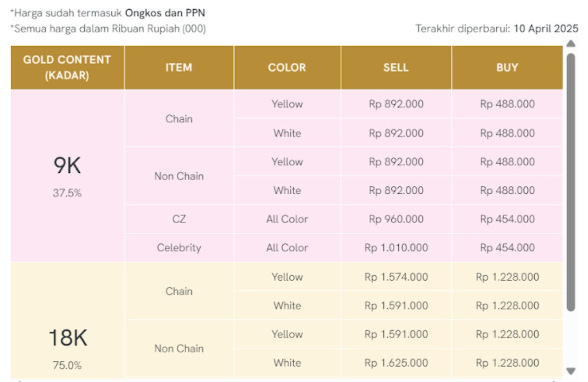
Task: Click the vertical scrollbar thumb of the table
Action: coord(571,182)
